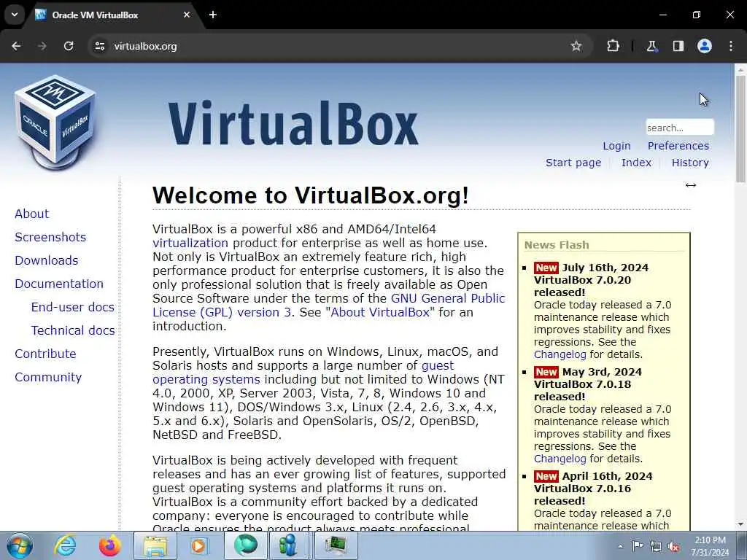This screenshot has width=747, height=560.
Task: Open Documentation in the sidebar
Action: click(x=59, y=284)
